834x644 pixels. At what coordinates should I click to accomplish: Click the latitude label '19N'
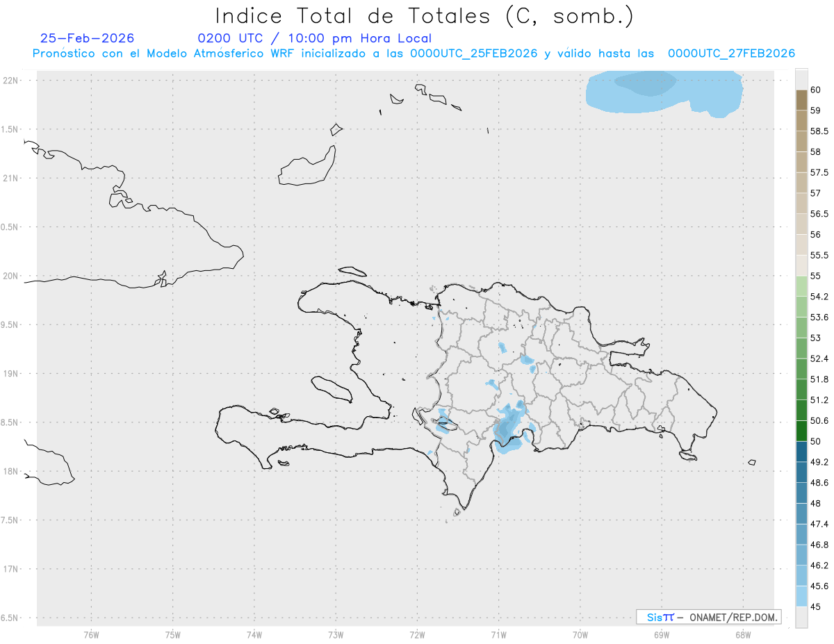[11, 374]
